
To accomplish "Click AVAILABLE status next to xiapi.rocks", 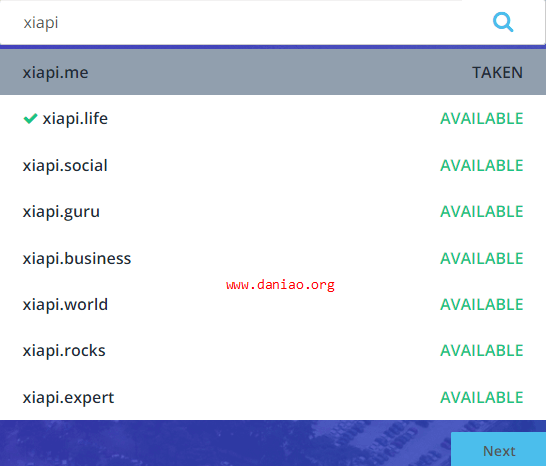I will (x=482, y=351).
